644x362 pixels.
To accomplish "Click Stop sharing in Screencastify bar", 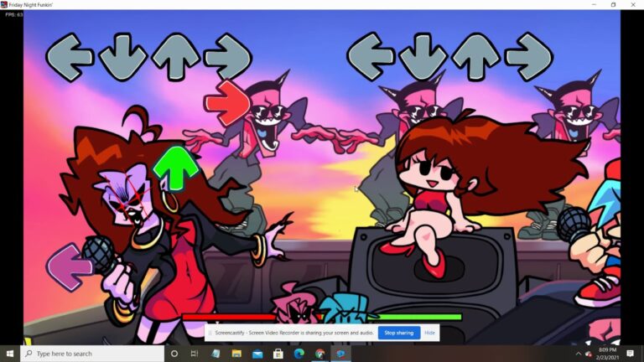I will pyautogui.click(x=399, y=333).
